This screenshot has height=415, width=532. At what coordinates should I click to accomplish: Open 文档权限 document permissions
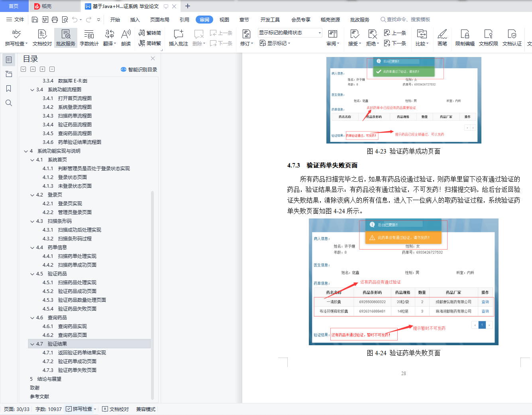pos(489,38)
